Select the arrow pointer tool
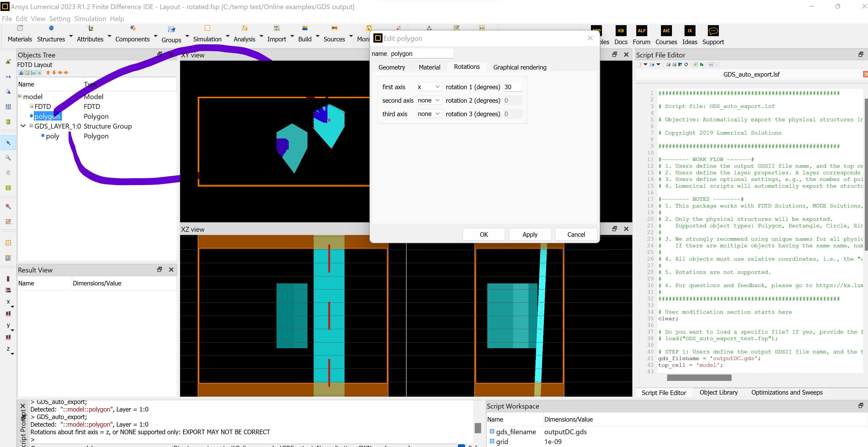Image resolution: width=868 pixels, height=447 pixels. point(8,143)
